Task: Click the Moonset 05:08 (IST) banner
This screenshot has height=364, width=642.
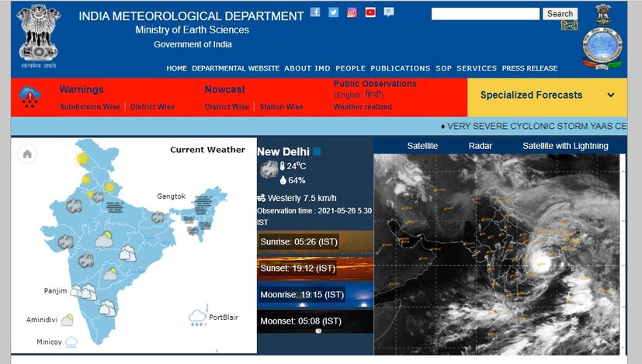Action: point(315,321)
